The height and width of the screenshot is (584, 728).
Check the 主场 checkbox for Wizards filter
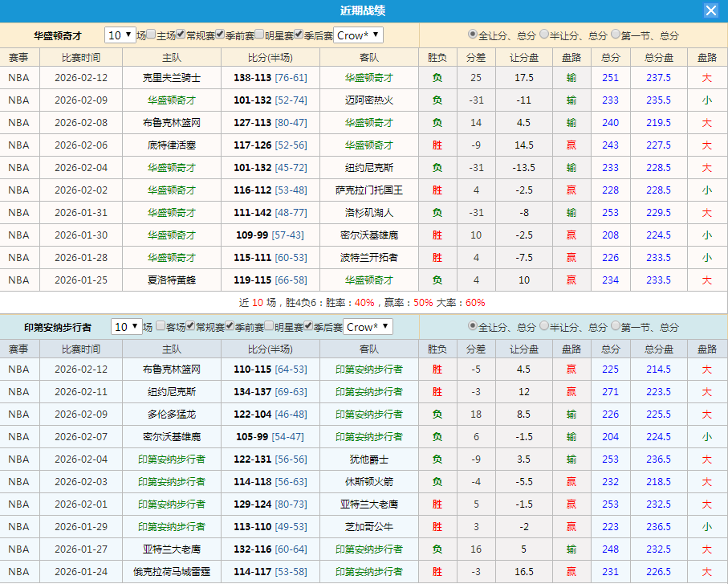149,35
